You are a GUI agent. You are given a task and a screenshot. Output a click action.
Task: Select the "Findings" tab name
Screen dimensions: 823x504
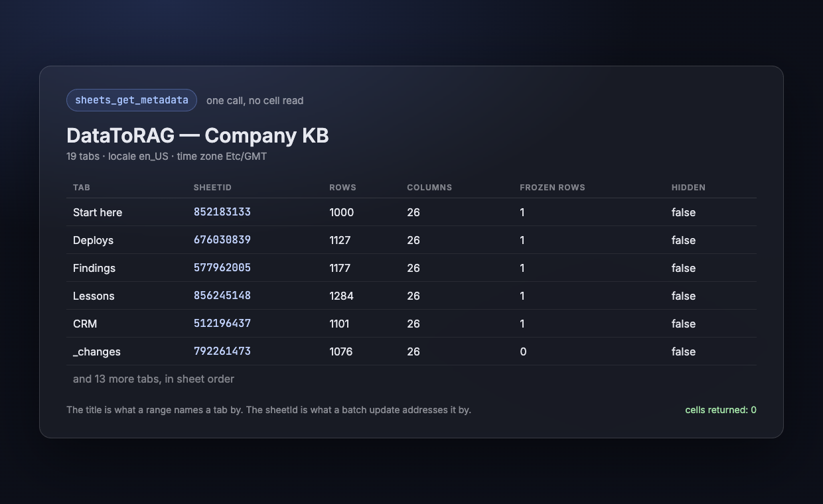tap(94, 268)
